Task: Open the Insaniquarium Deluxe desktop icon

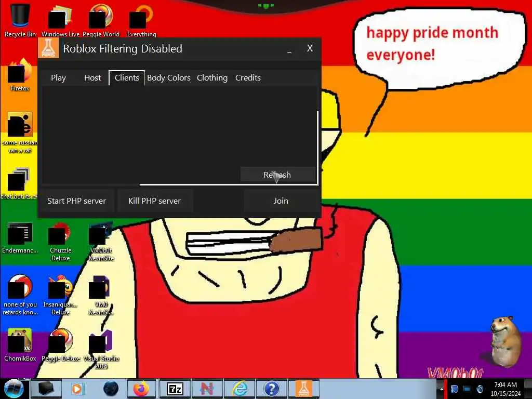Action: [x=60, y=295]
